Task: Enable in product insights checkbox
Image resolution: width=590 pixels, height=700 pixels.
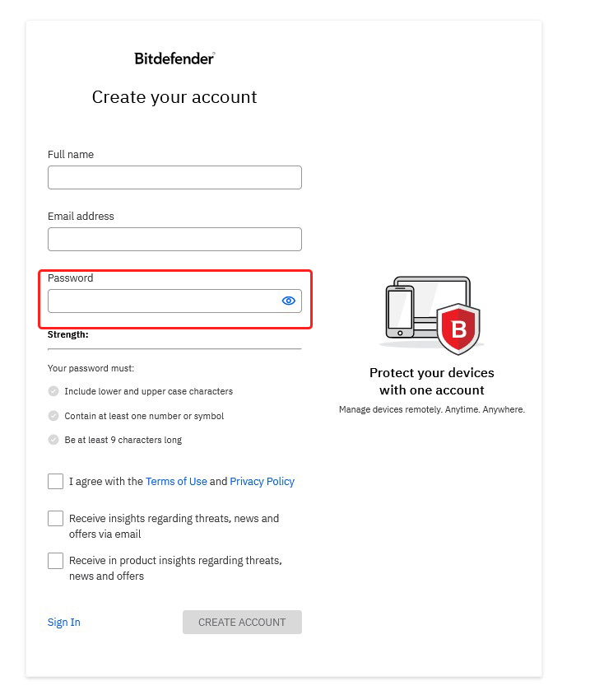Action: tap(55, 561)
